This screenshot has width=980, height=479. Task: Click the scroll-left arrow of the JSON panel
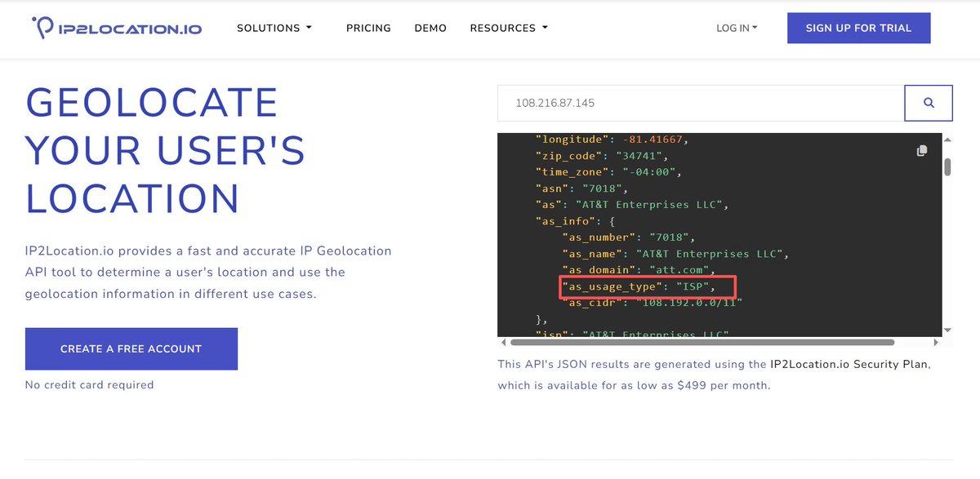[x=503, y=343]
